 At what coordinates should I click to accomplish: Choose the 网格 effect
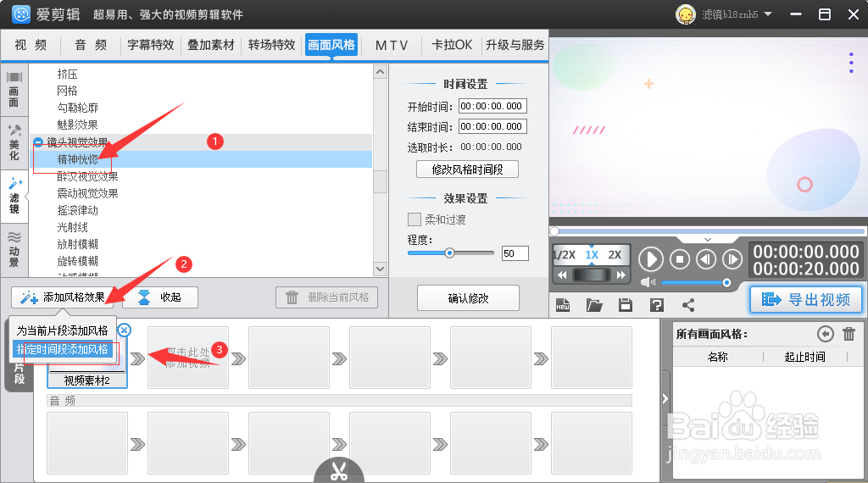(x=67, y=91)
